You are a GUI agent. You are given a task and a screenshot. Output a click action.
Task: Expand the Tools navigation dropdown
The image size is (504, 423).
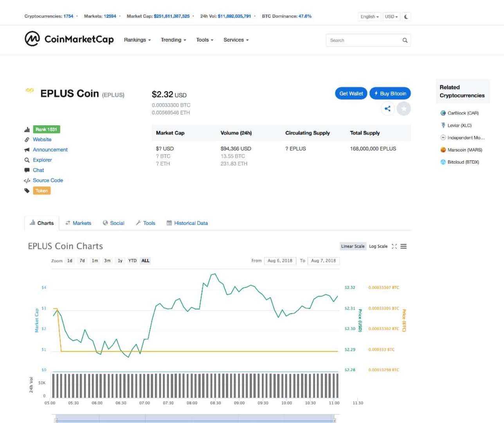(x=205, y=40)
